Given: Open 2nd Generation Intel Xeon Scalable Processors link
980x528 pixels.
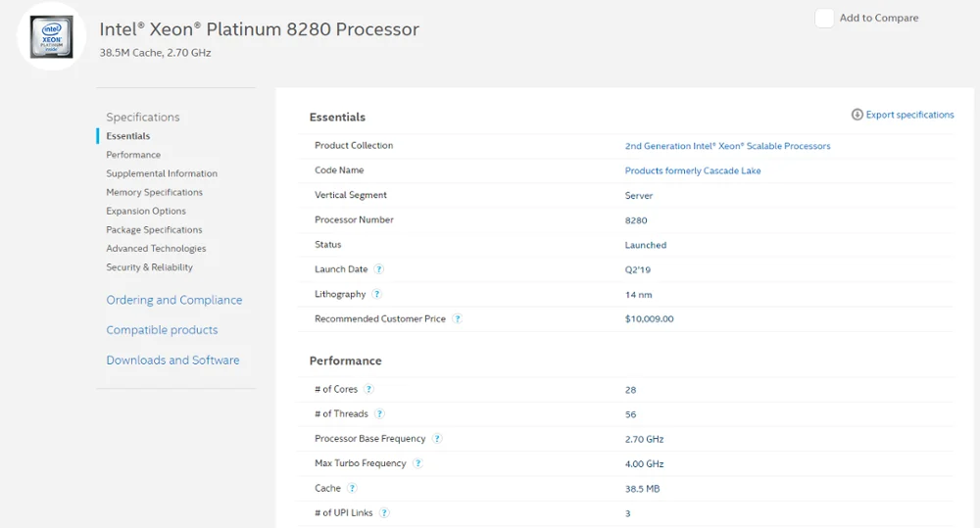Looking at the screenshot, I should click(727, 146).
